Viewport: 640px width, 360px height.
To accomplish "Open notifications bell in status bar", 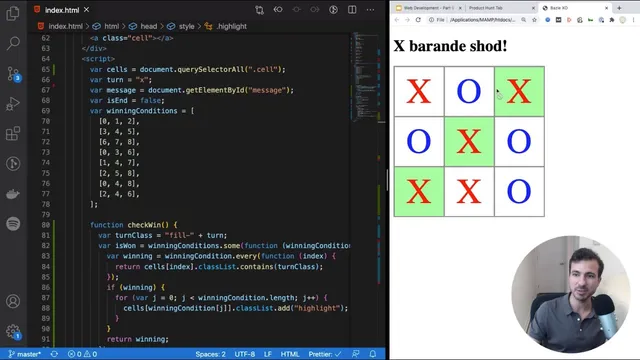I will pos(373,354).
